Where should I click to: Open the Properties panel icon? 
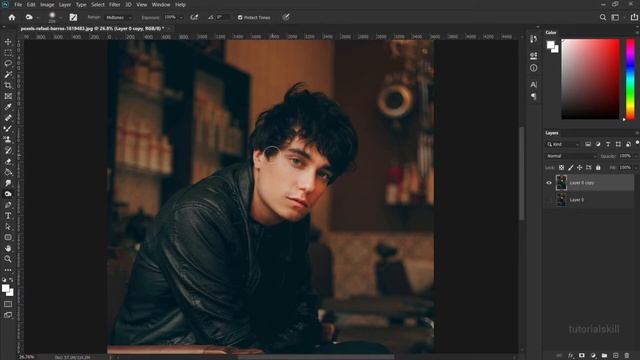point(533,55)
